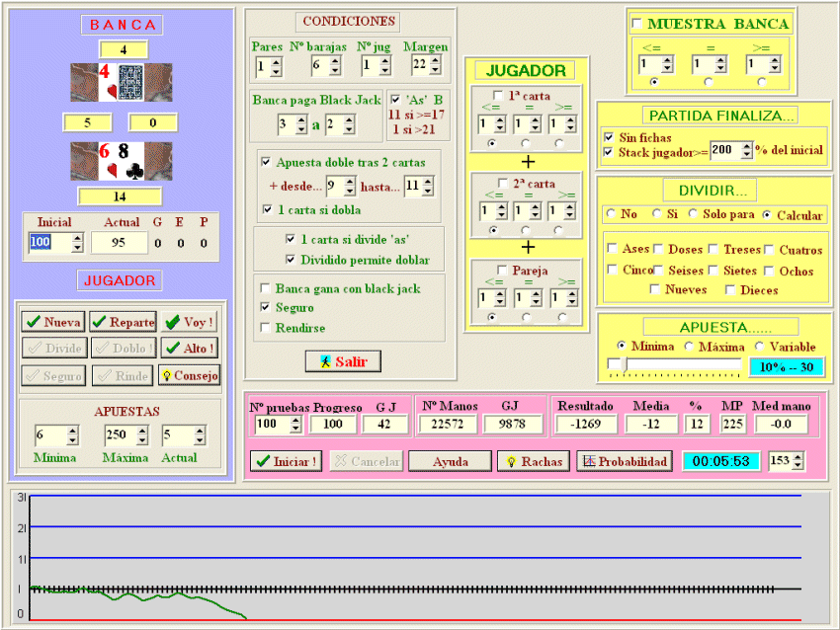The image size is (840, 630).
Task: Adjust the Nº pruebas spinner
Action: click(295, 425)
